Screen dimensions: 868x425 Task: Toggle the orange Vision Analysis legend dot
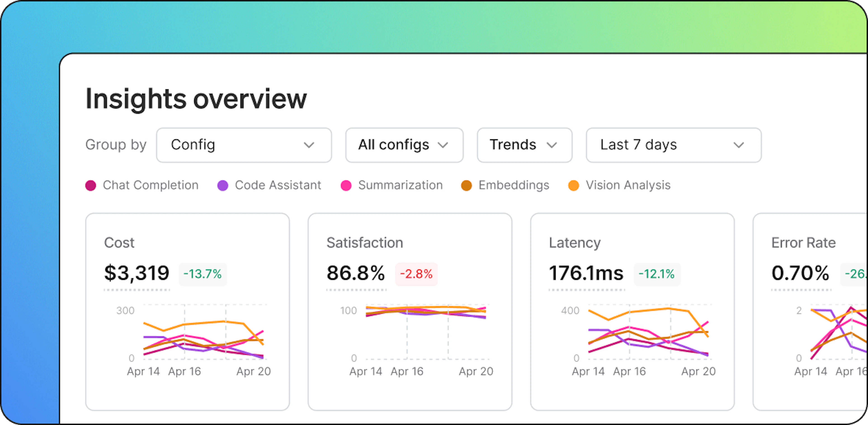tap(573, 186)
